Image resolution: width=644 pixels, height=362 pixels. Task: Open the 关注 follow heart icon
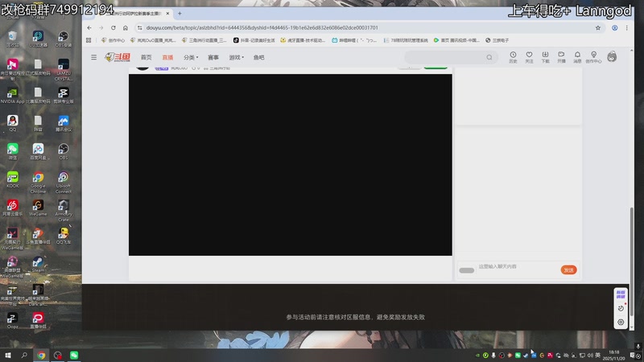[529, 57]
